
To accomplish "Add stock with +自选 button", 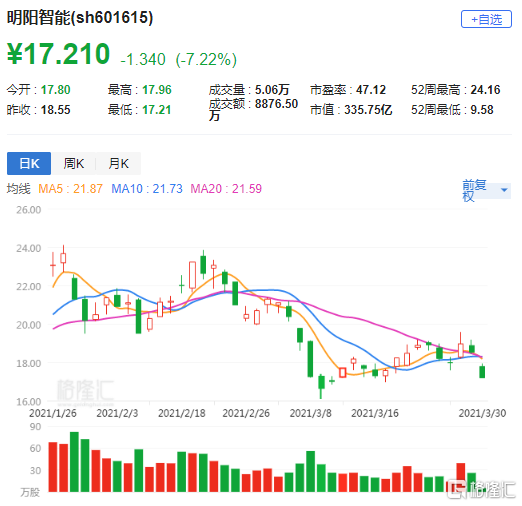I will [486, 19].
